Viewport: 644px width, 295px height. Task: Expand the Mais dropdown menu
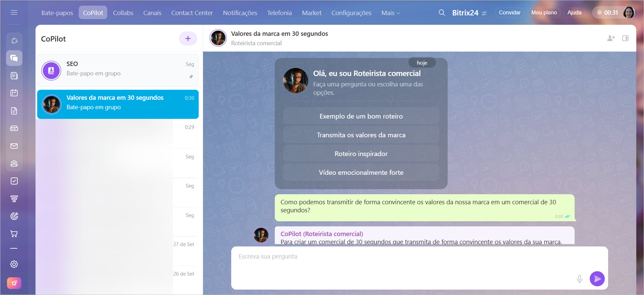(x=390, y=13)
